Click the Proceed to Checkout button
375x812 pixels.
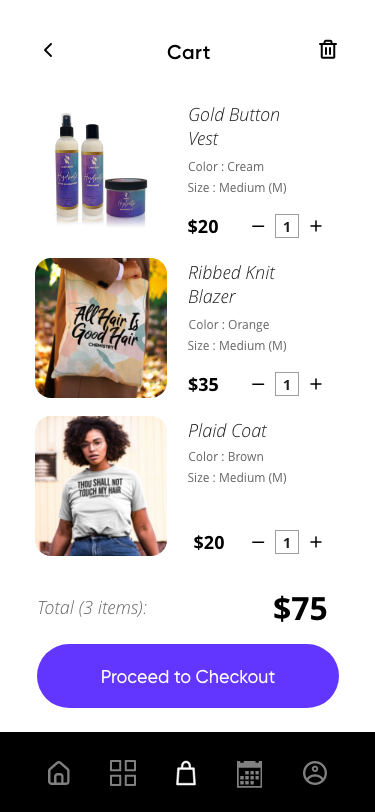click(x=188, y=676)
